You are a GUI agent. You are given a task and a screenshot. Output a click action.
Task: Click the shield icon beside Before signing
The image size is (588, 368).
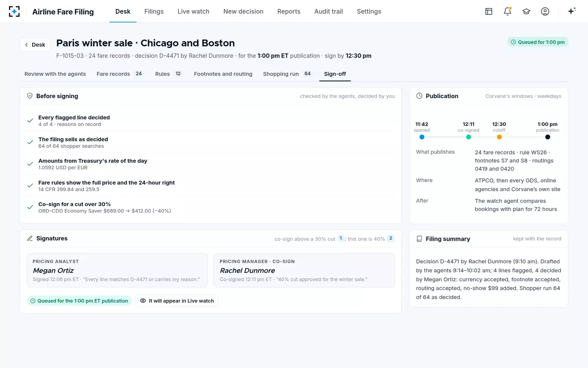[30, 96]
